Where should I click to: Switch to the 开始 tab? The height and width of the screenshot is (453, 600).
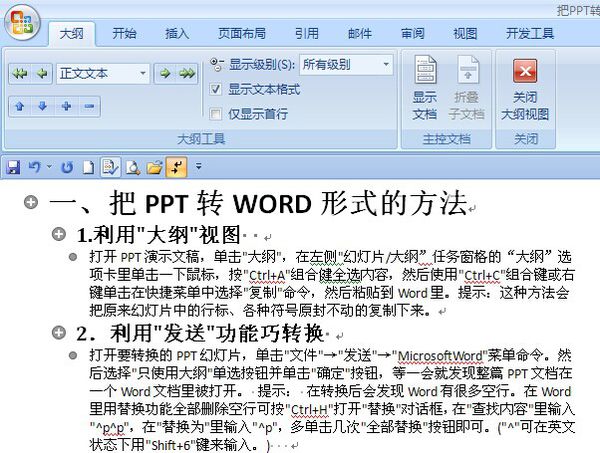(124, 34)
